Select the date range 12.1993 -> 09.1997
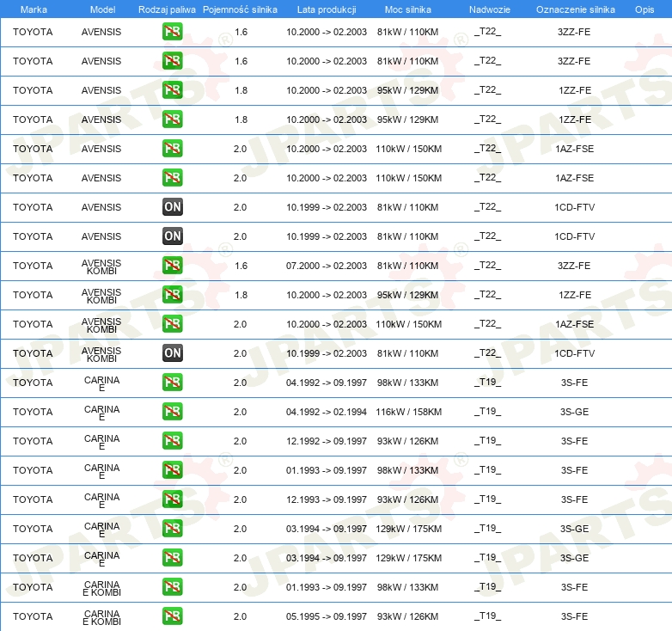 coord(327,499)
